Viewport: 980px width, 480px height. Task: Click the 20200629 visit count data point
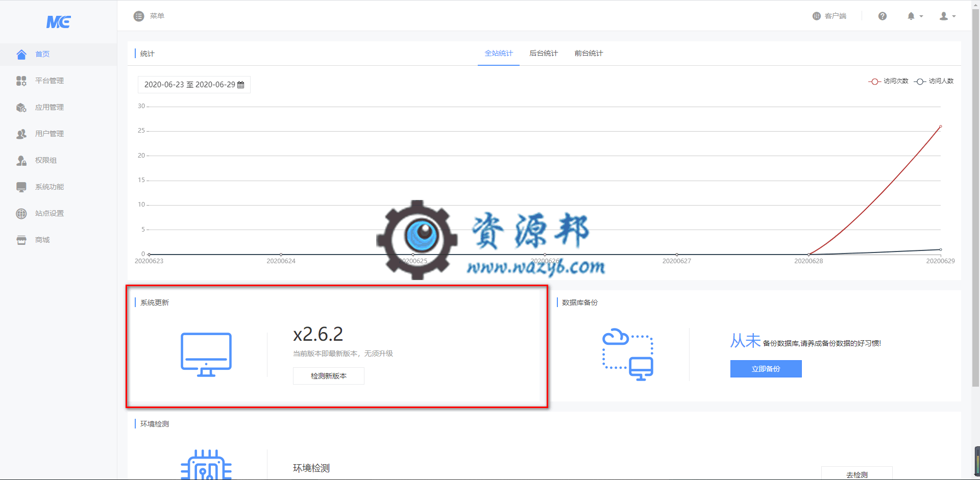(941, 127)
